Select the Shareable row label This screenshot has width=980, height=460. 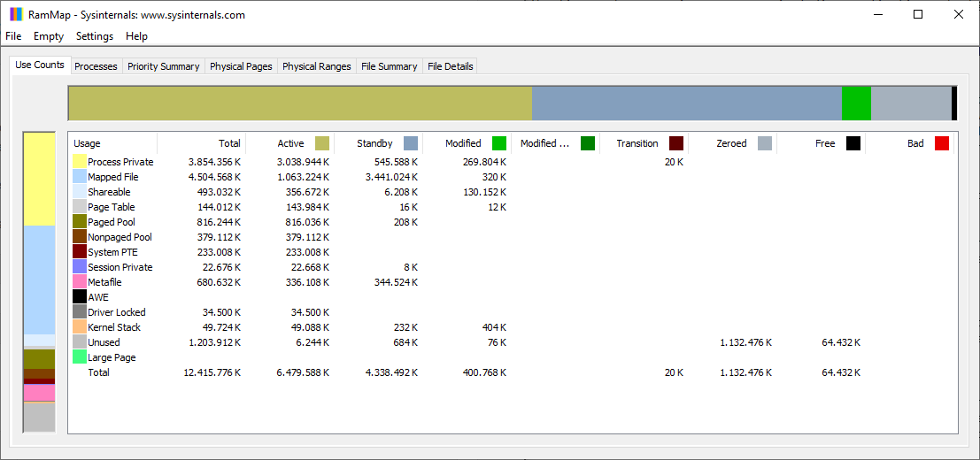tap(110, 192)
